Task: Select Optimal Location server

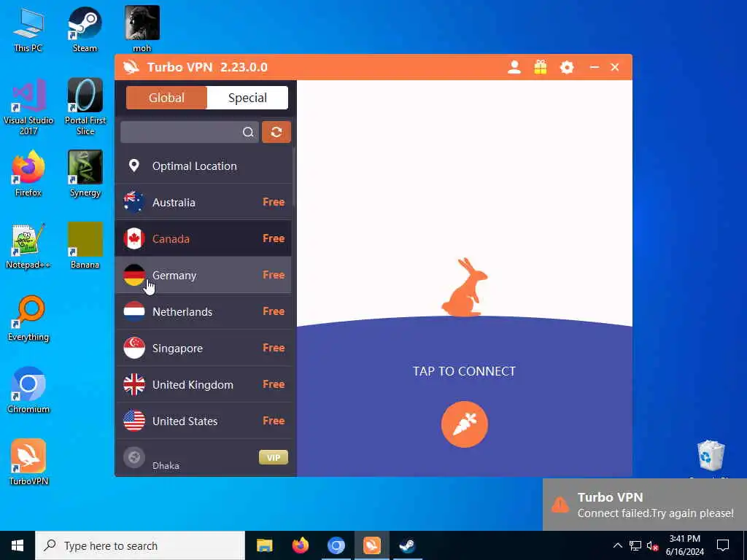Action: coord(204,166)
